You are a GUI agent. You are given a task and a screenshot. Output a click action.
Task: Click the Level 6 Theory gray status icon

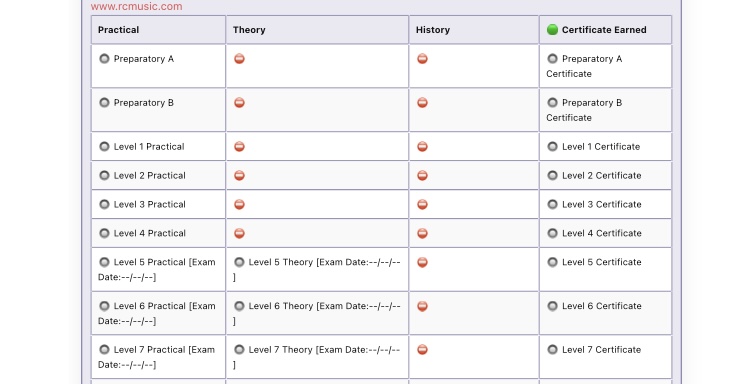click(239, 306)
